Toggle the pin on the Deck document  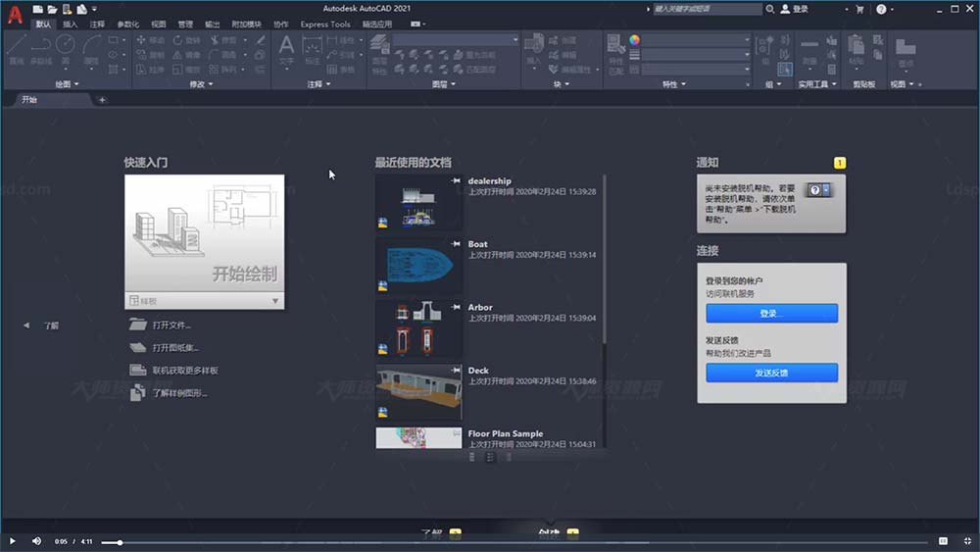pos(456,370)
